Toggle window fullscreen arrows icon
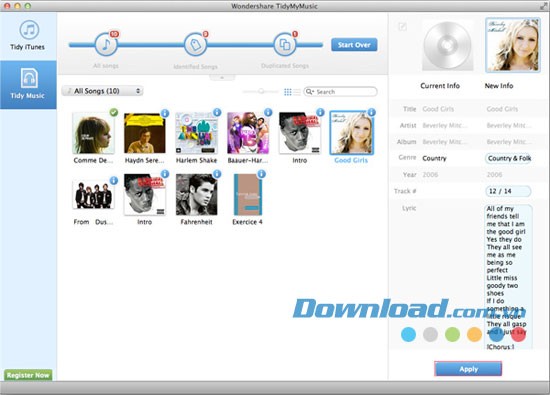This screenshot has width=550, height=395. point(543,6)
